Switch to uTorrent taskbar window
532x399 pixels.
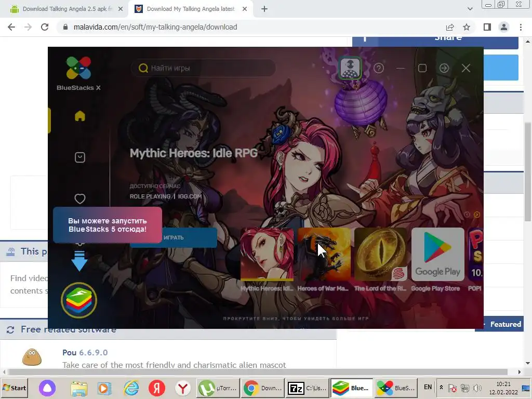point(218,388)
